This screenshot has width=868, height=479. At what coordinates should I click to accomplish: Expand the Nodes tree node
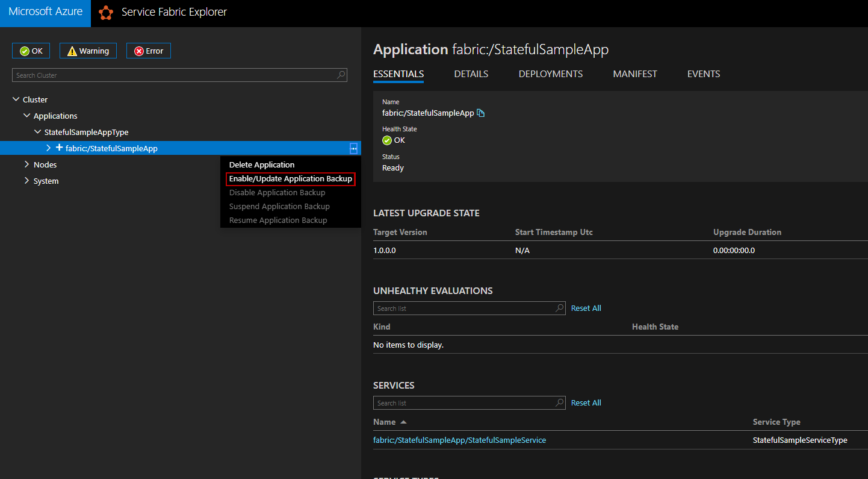click(x=26, y=164)
